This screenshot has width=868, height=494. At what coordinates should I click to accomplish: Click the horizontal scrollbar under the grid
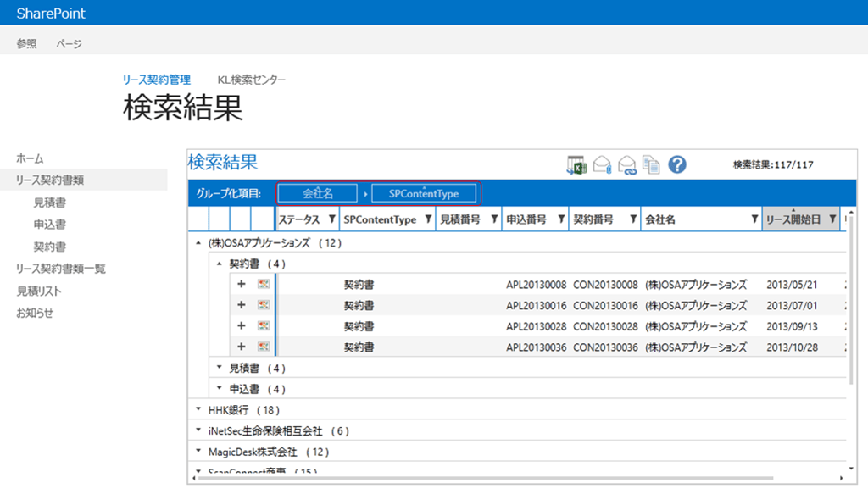coord(485,478)
